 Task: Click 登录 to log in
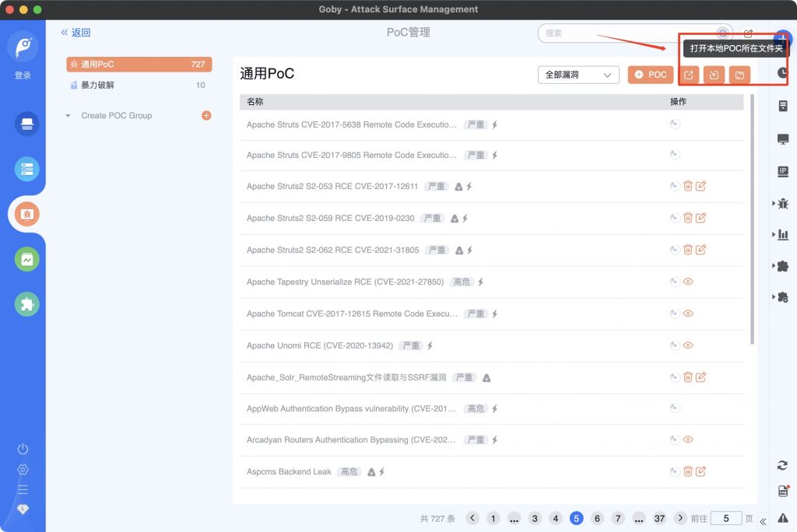coord(23,75)
